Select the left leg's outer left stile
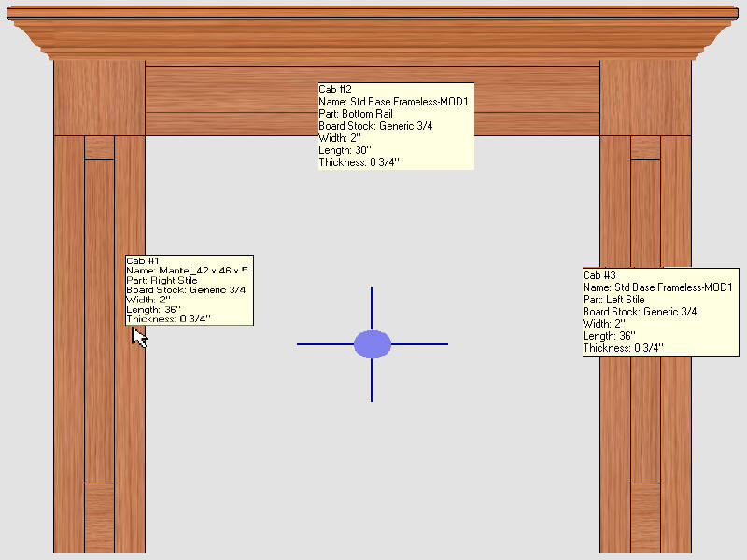747x560 pixels. click(x=69, y=373)
